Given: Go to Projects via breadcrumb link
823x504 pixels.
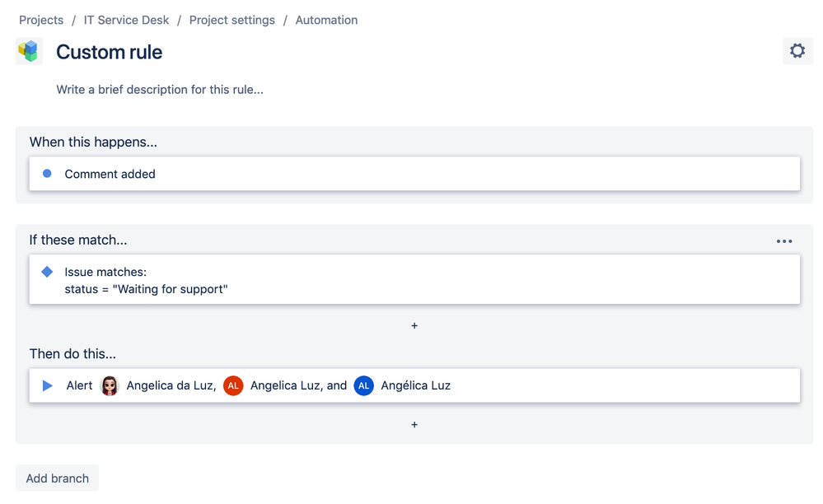Looking at the screenshot, I should point(40,20).
